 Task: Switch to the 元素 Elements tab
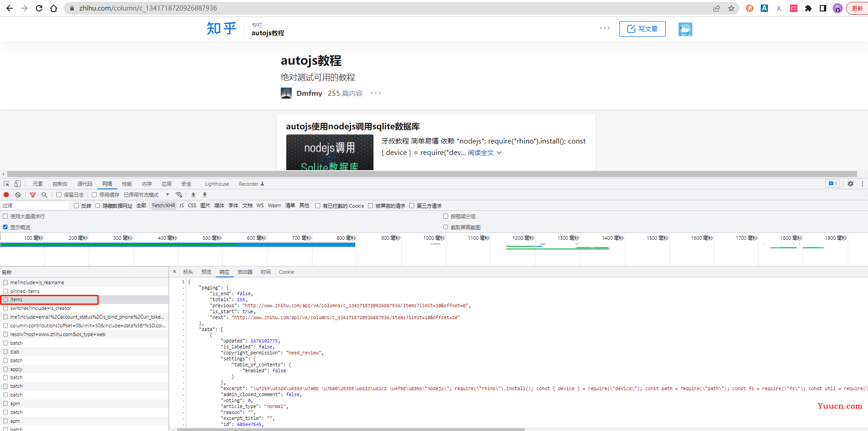pos(38,184)
